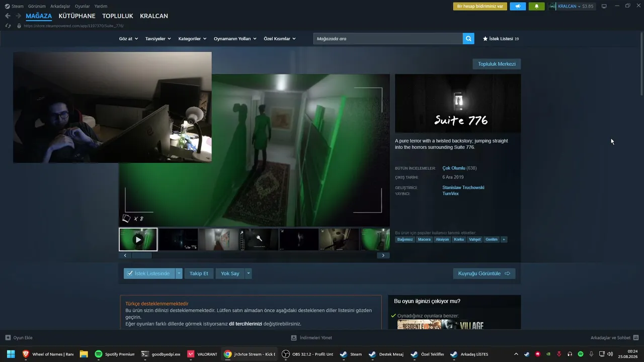Switch to OBS 32.1.2 in the taskbar
Image resolution: width=644 pixels, height=362 pixels.
point(308,354)
